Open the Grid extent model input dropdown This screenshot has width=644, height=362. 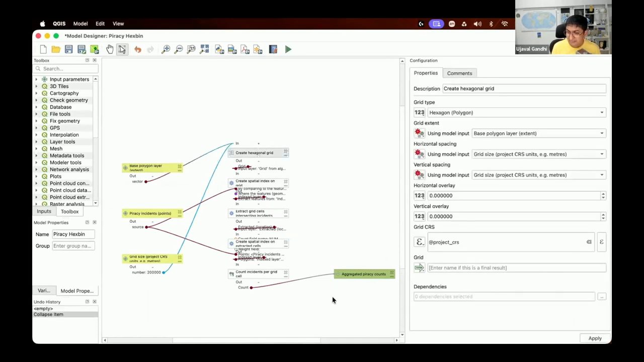point(539,133)
